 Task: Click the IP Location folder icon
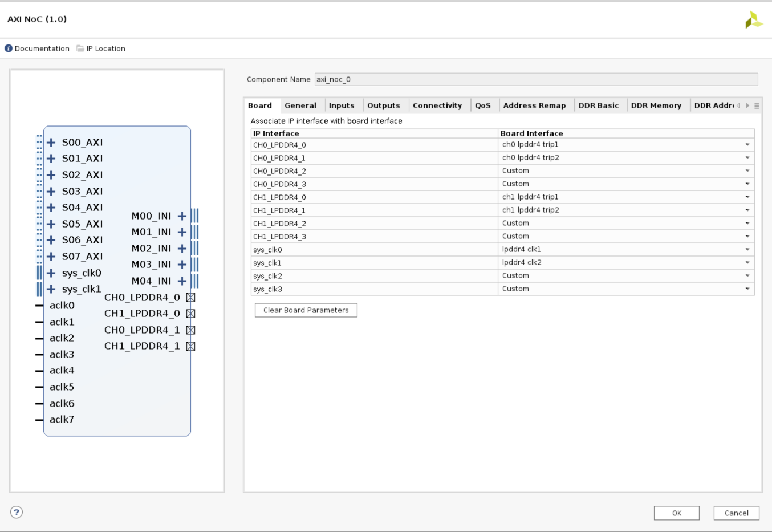80,48
